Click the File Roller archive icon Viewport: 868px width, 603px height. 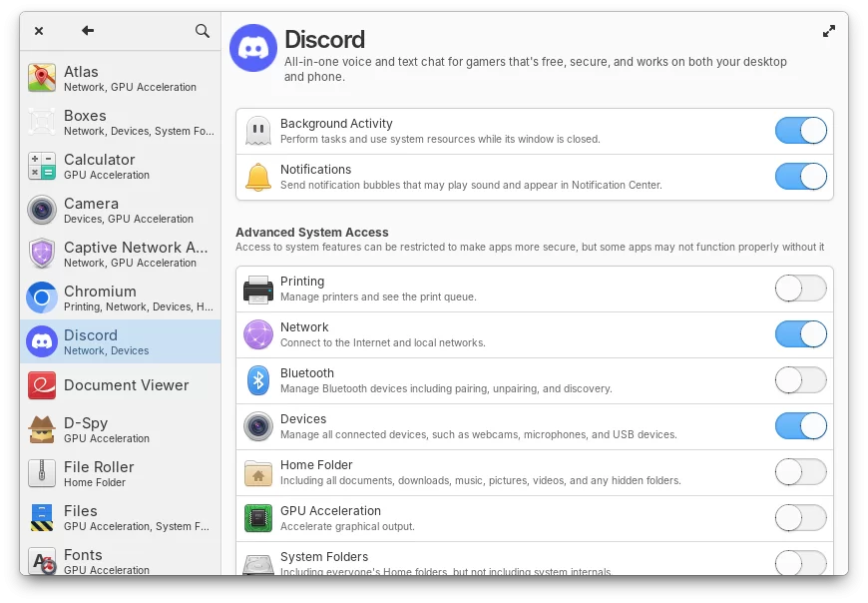click(42, 473)
